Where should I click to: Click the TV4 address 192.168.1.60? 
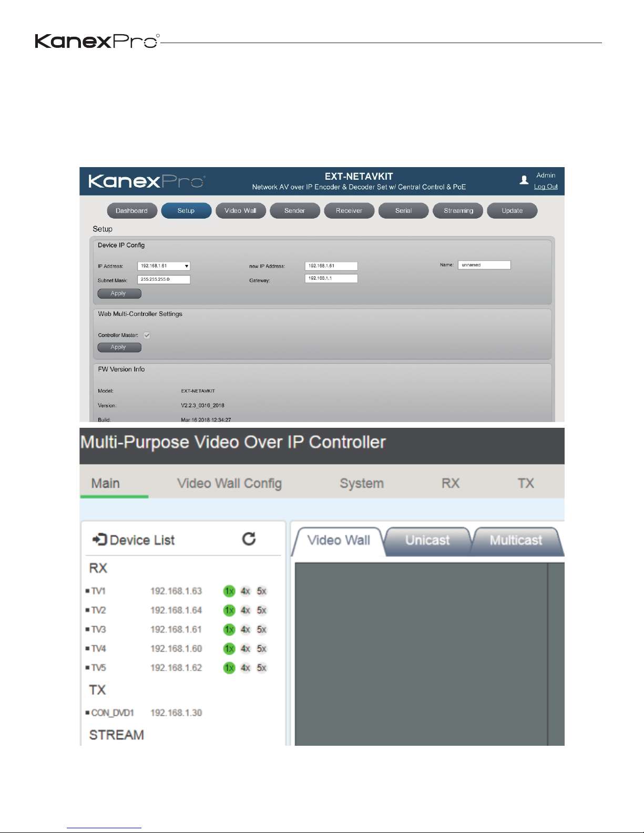pyautogui.click(x=176, y=649)
